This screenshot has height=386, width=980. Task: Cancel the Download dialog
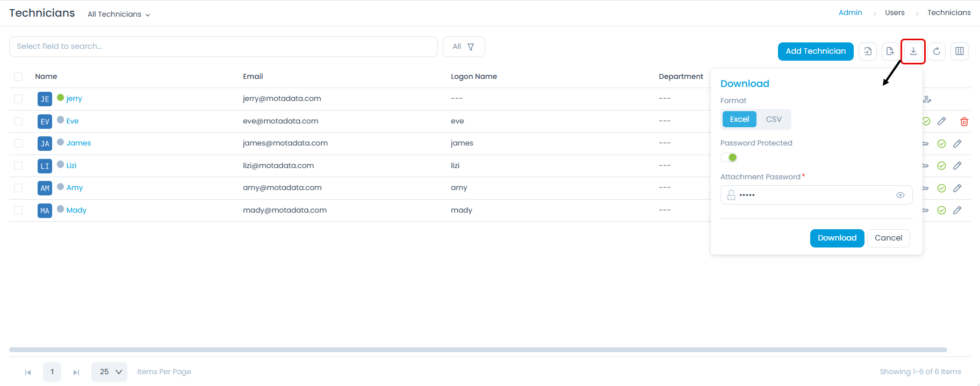click(x=888, y=238)
